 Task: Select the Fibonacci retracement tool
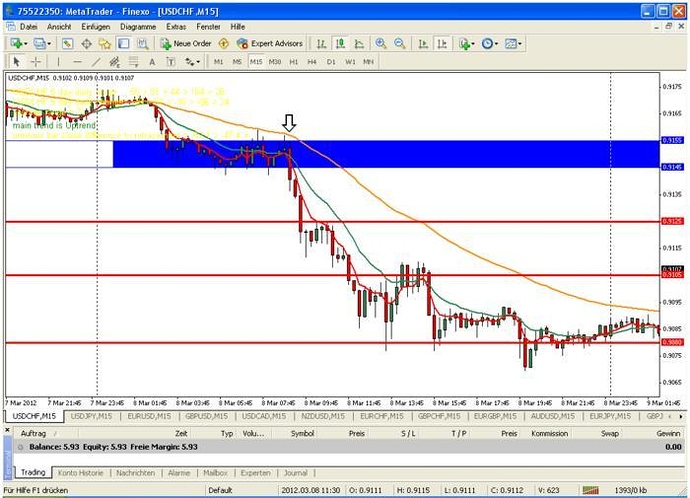133,62
